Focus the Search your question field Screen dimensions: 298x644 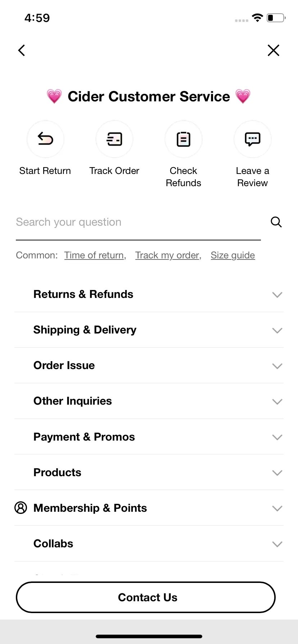tap(138, 222)
